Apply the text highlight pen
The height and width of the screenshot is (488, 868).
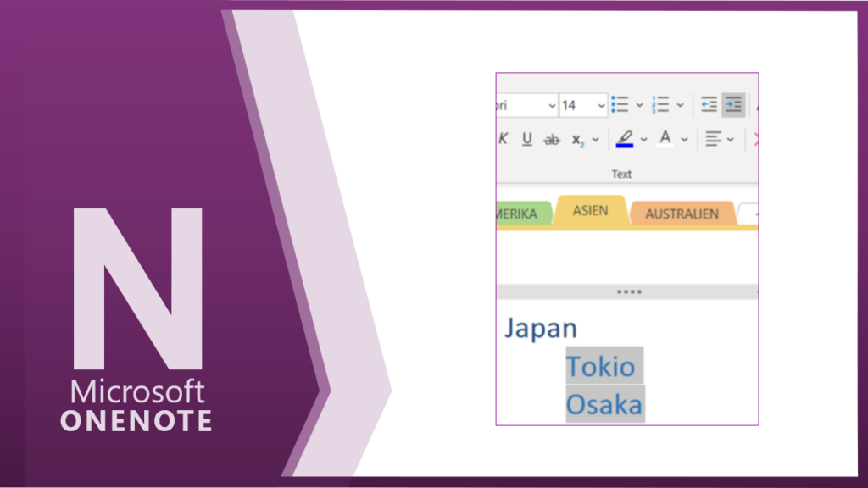(x=625, y=138)
